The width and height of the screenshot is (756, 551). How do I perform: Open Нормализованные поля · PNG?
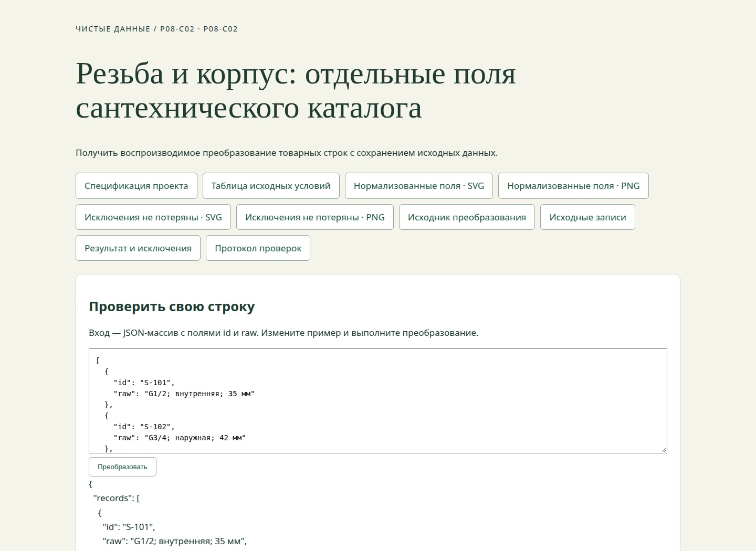[573, 186]
